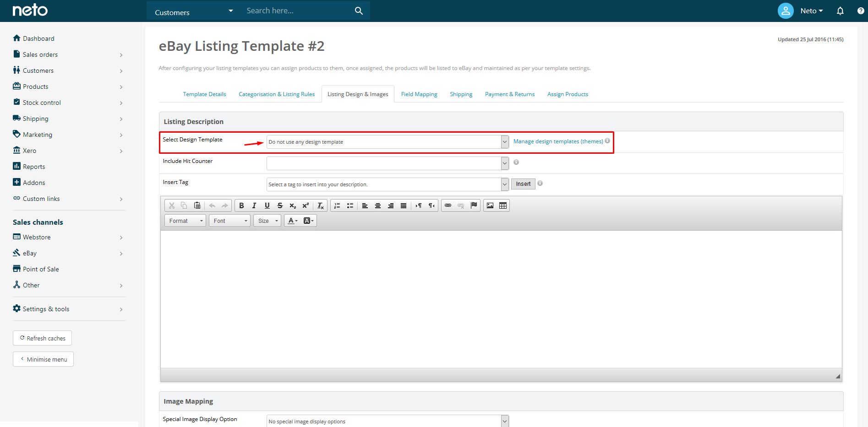868x427 pixels.
Task: Toggle Strikethrough formatting in the editor
Action: tap(280, 205)
